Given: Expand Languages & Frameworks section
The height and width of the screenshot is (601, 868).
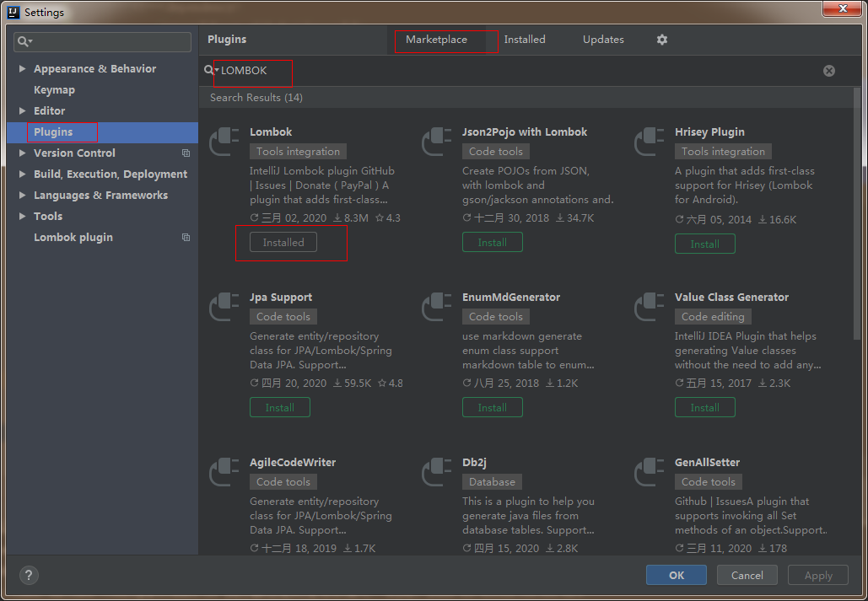Looking at the screenshot, I should pyautogui.click(x=23, y=195).
